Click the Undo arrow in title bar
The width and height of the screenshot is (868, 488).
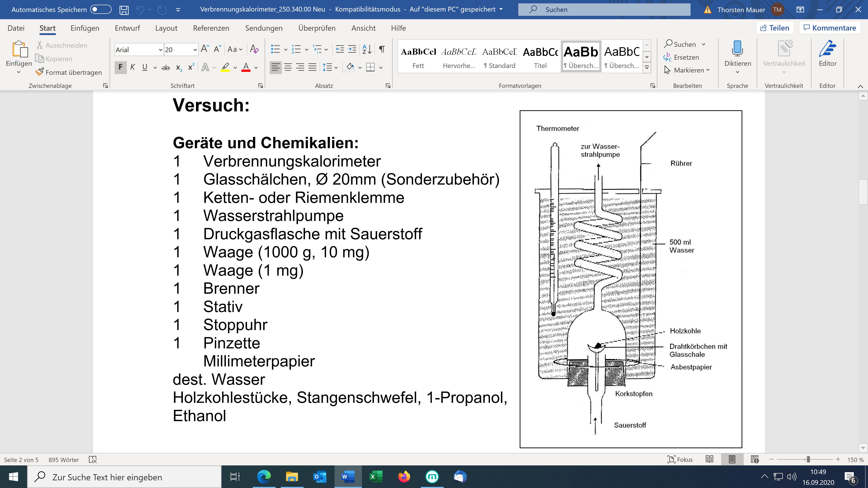pos(140,10)
